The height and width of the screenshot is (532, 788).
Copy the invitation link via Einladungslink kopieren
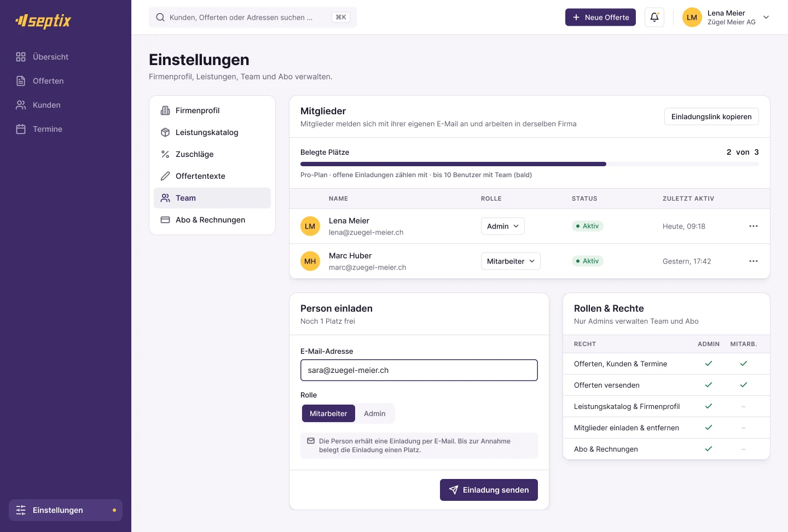click(x=711, y=116)
